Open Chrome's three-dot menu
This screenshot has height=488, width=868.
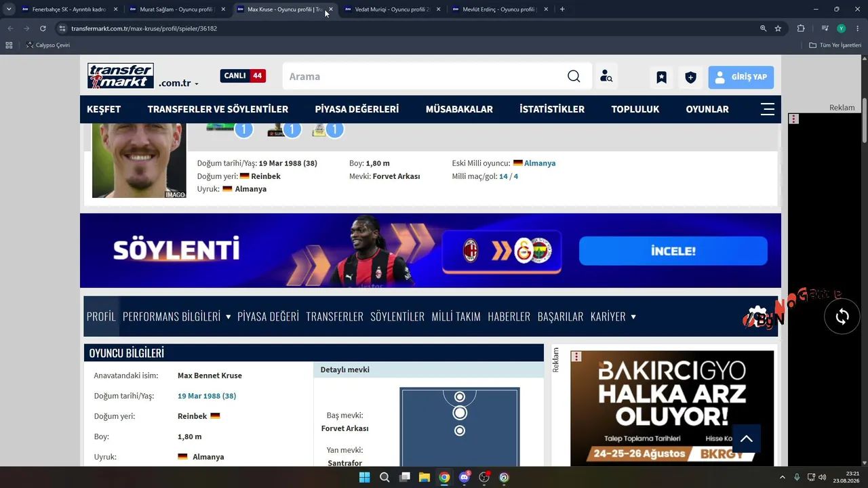pos(858,28)
